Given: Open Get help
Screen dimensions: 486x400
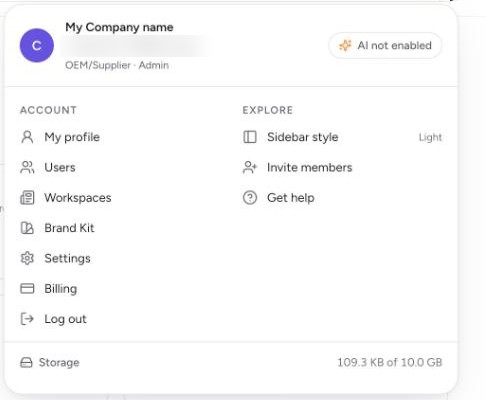Looking at the screenshot, I should pyautogui.click(x=291, y=198).
